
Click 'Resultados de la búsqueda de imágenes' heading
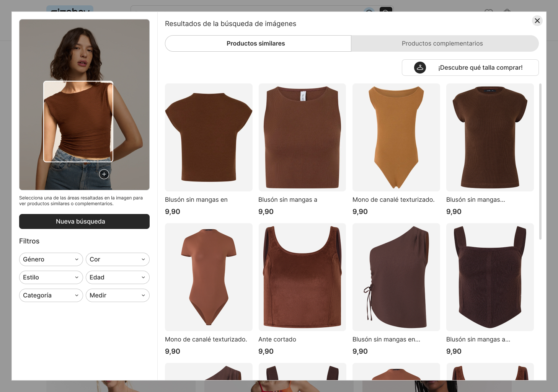230,24
